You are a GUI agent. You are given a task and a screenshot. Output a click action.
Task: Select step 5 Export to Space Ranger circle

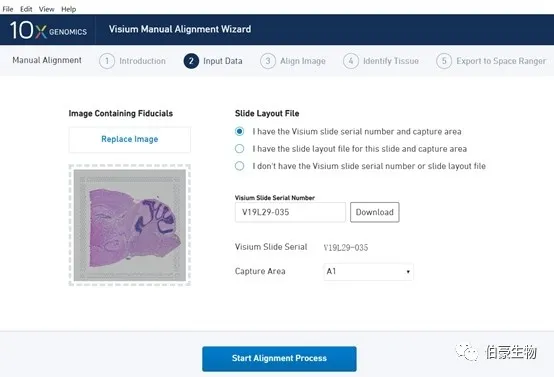444,61
